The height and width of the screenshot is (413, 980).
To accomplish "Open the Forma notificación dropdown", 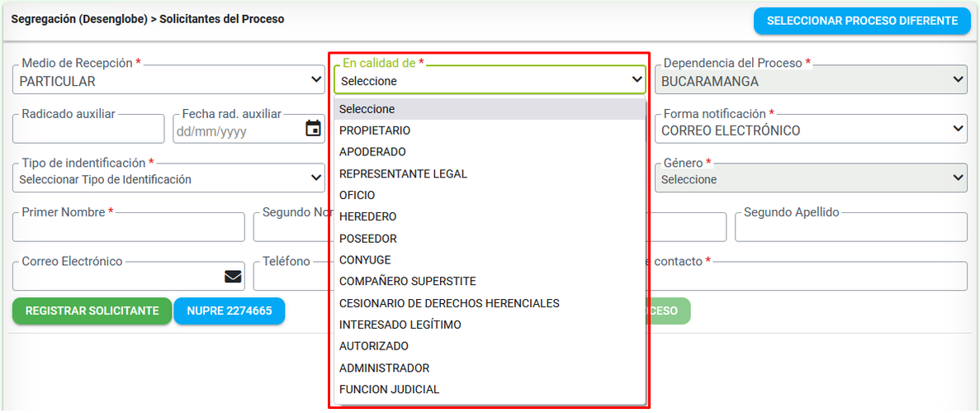I will click(x=811, y=129).
